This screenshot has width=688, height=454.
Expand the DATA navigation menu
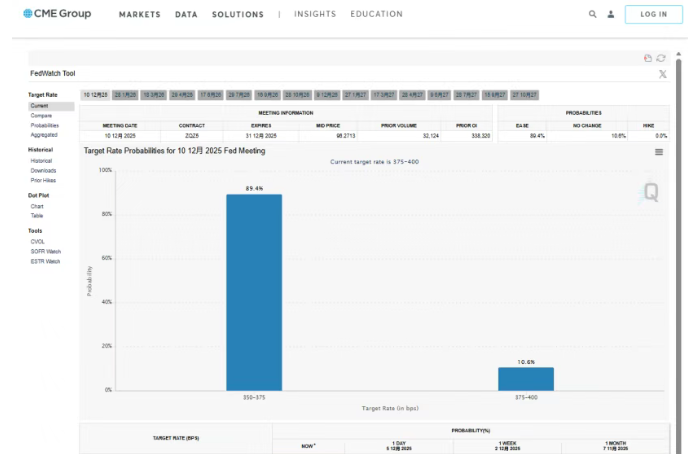coord(186,15)
